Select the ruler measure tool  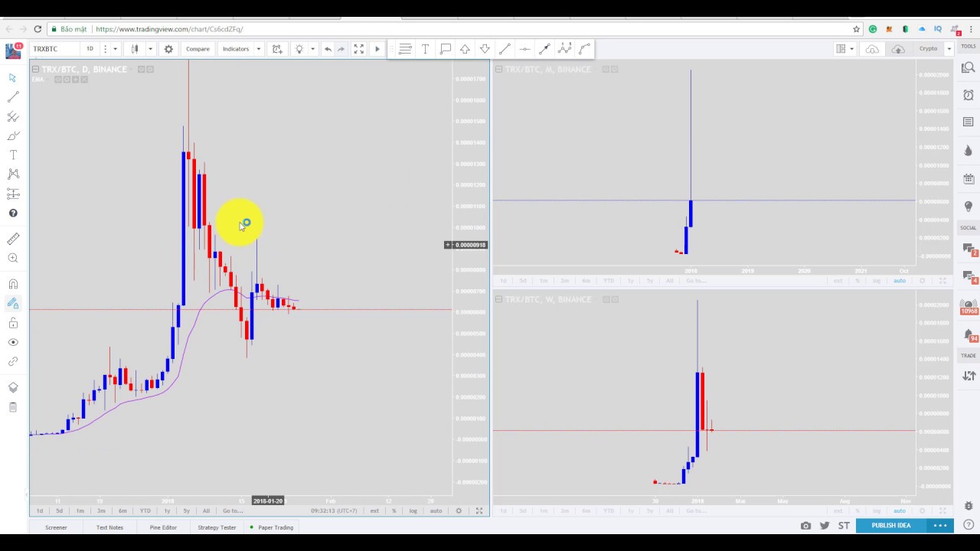point(13,239)
